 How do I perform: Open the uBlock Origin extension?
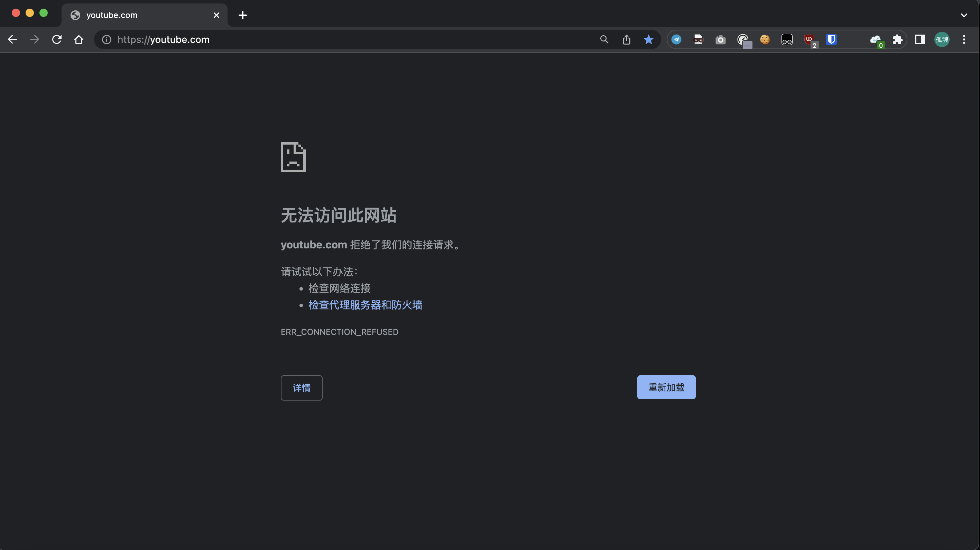tap(810, 40)
